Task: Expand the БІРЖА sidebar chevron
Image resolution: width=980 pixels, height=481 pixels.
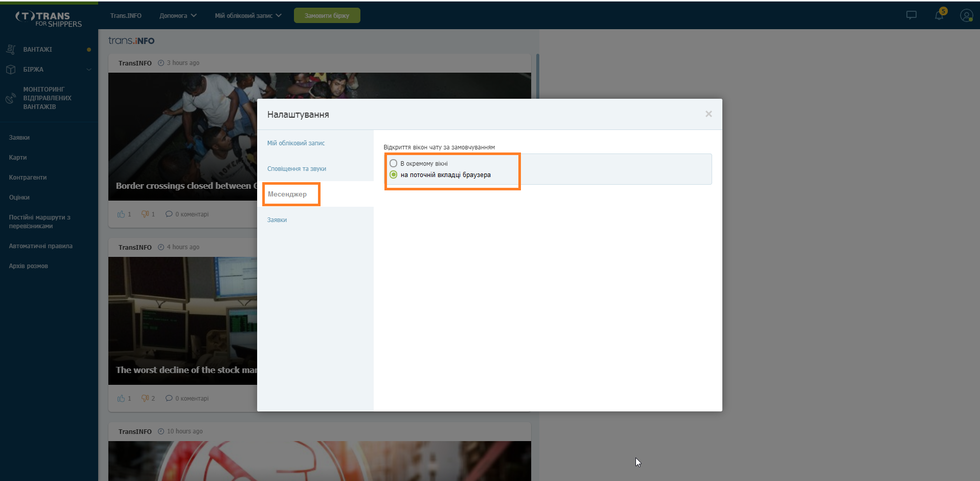Action: (89, 70)
